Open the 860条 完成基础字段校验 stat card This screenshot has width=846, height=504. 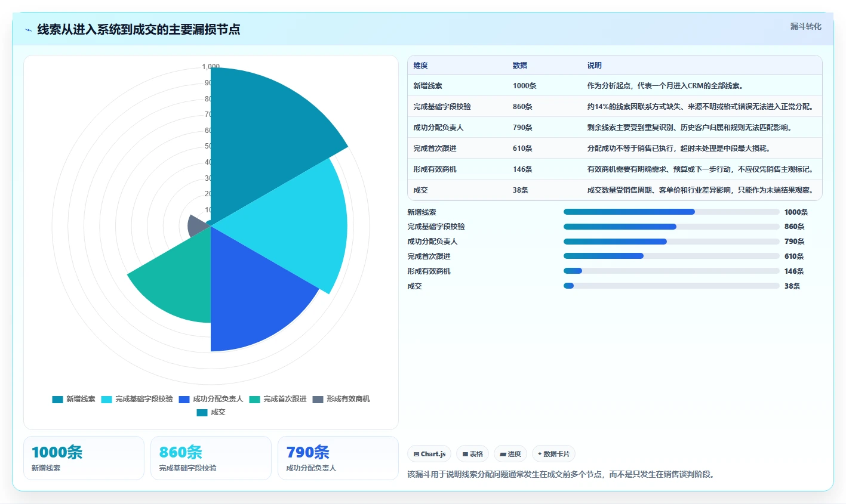click(211, 458)
